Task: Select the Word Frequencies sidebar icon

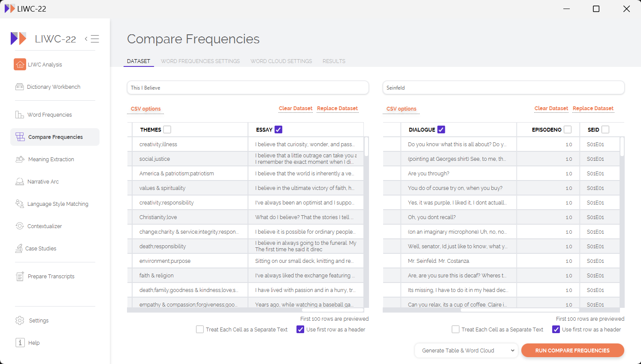Action: click(x=20, y=114)
